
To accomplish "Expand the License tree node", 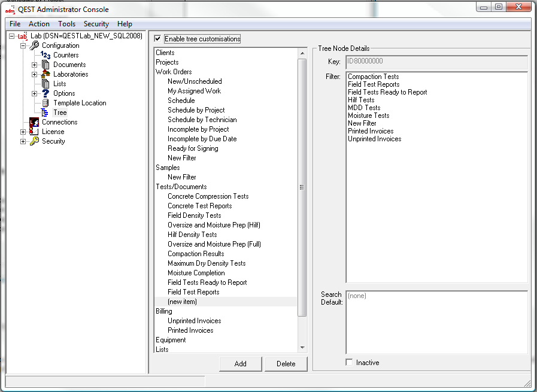I will (x=23, y=132).
